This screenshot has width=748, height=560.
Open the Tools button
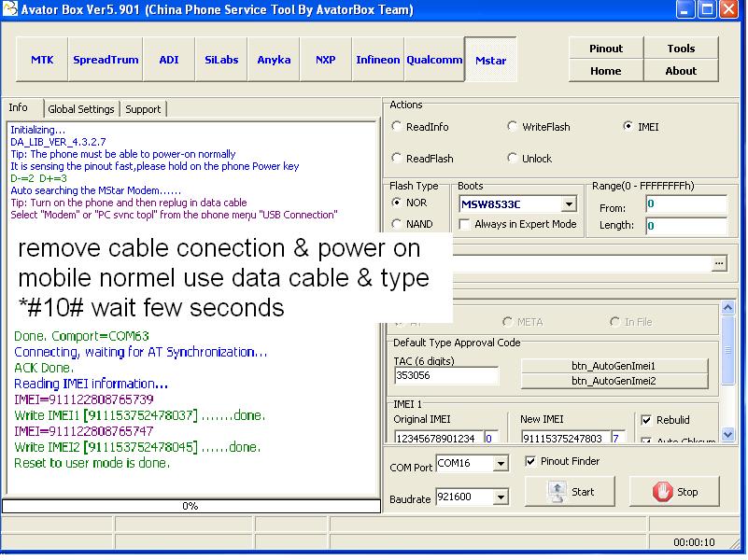pyautogui.click(x=681, y=49)
